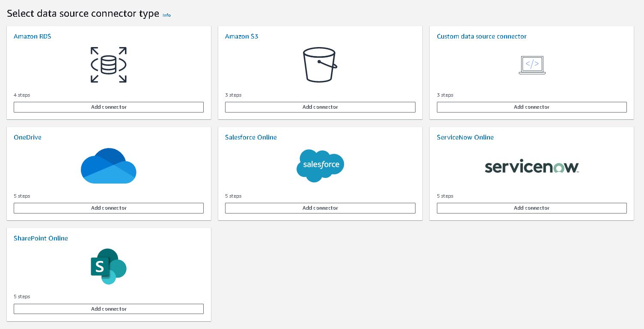Click the '5 steps' text in Salesforce card

coord(233,196)
